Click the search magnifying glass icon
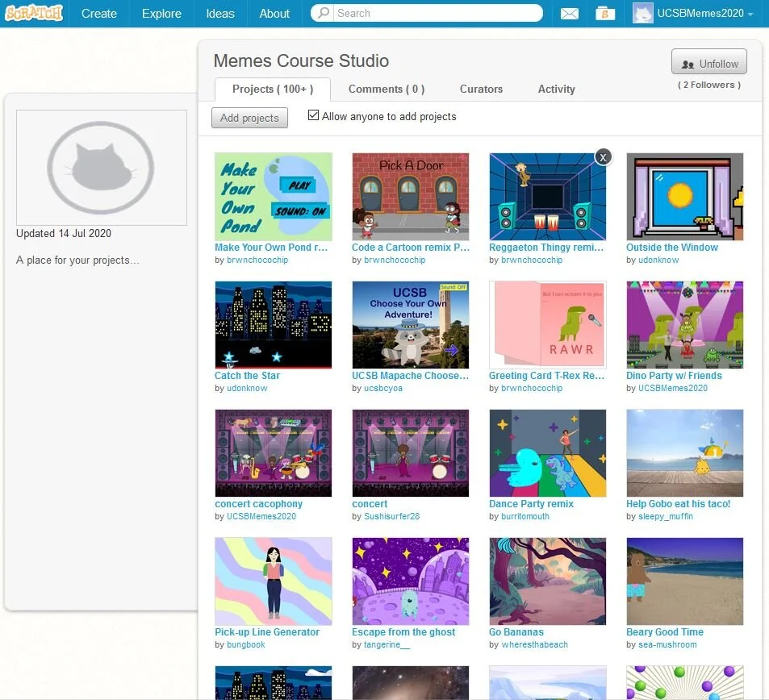 [324, 14]
